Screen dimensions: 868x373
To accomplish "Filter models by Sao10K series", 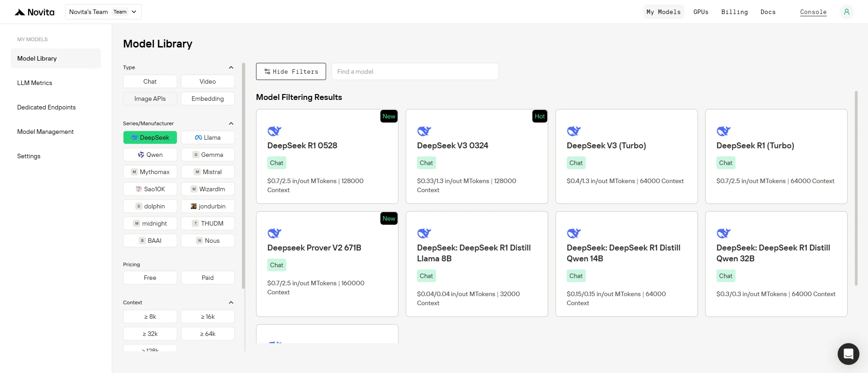I will pos(150,189).
